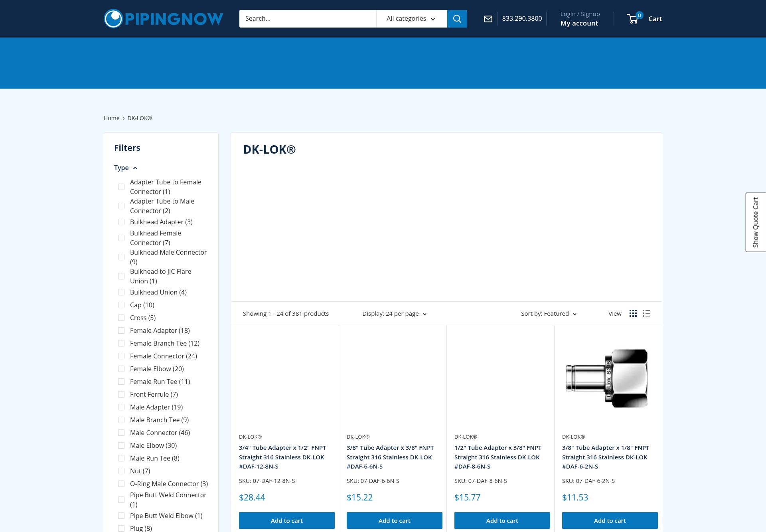The height and width of the screenshot is (532, 766).
Task: Add DAF-6-2N-S adapter to cart
Action: 610,520
